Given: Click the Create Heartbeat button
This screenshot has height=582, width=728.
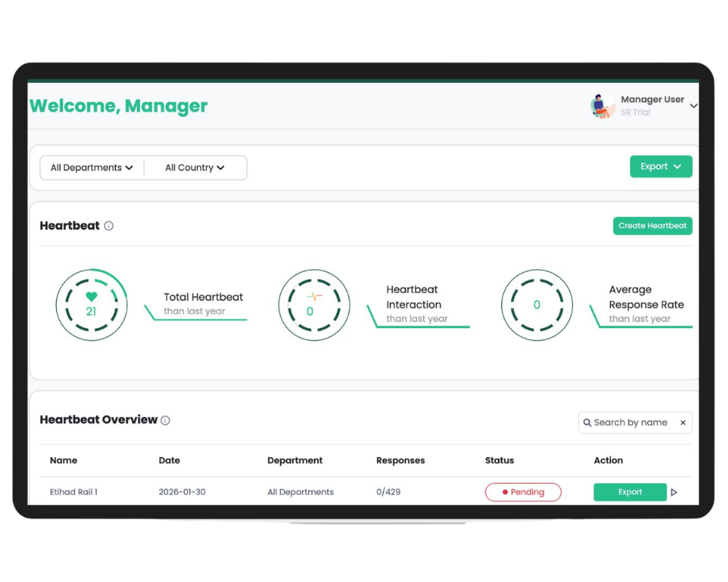Looking at the screenshot, I should pyautogui.click(x=652, y=226).
